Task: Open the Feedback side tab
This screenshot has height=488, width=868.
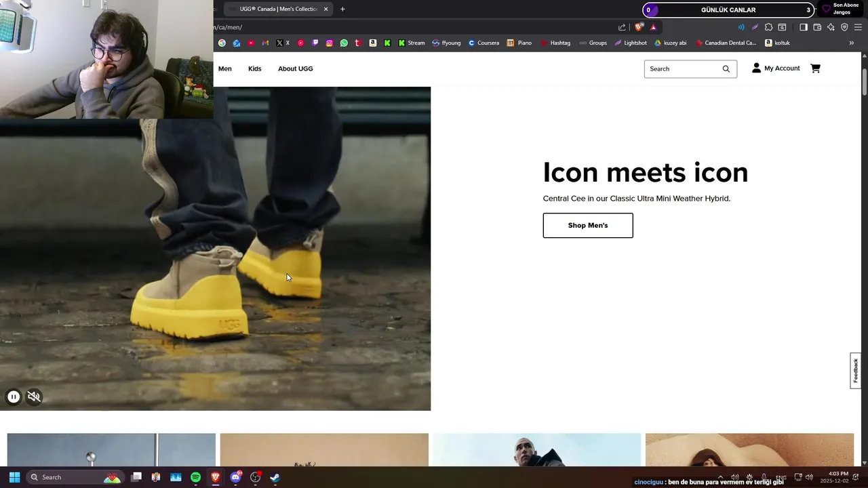Action: point(855,371)
